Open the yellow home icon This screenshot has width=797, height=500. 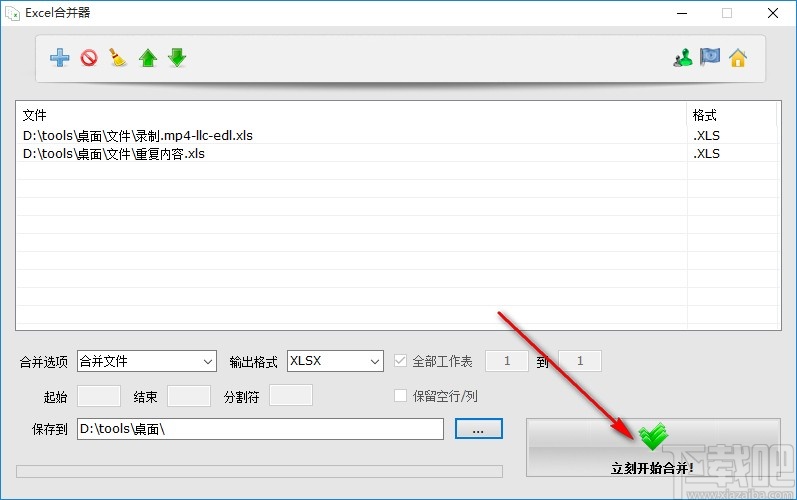click(x=738, y=57)
